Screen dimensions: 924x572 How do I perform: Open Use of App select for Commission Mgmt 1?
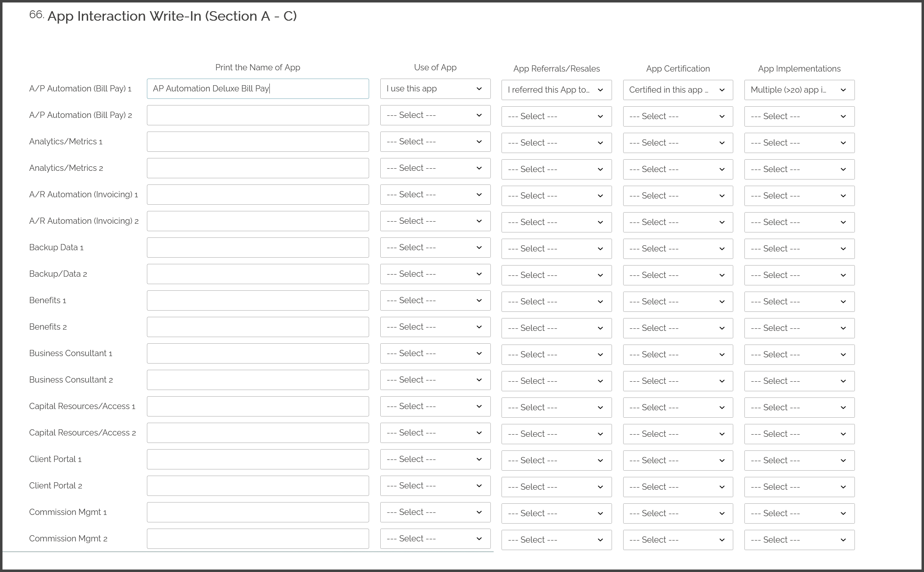pyautogui.click(x=435, y=512)
